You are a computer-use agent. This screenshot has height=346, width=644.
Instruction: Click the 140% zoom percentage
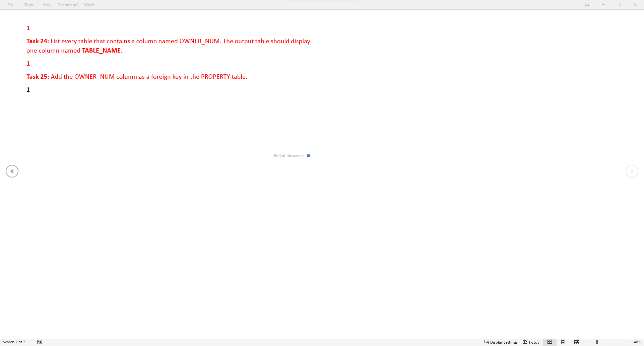point(636,342)
